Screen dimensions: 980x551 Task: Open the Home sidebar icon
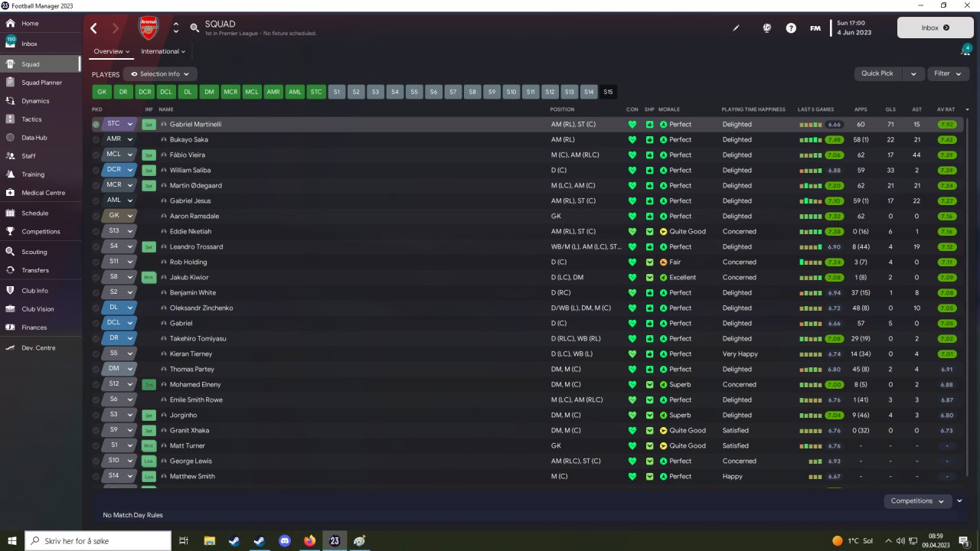[x=10, y=24]
